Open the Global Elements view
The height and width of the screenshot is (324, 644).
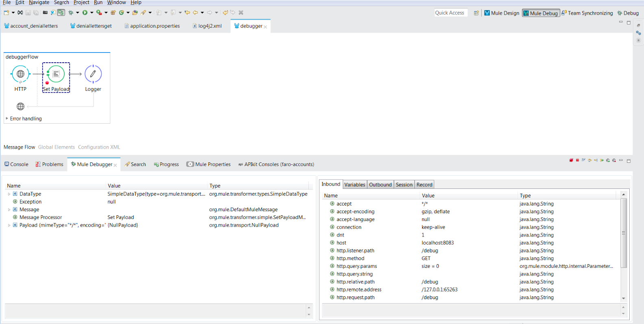coord(57,147)
